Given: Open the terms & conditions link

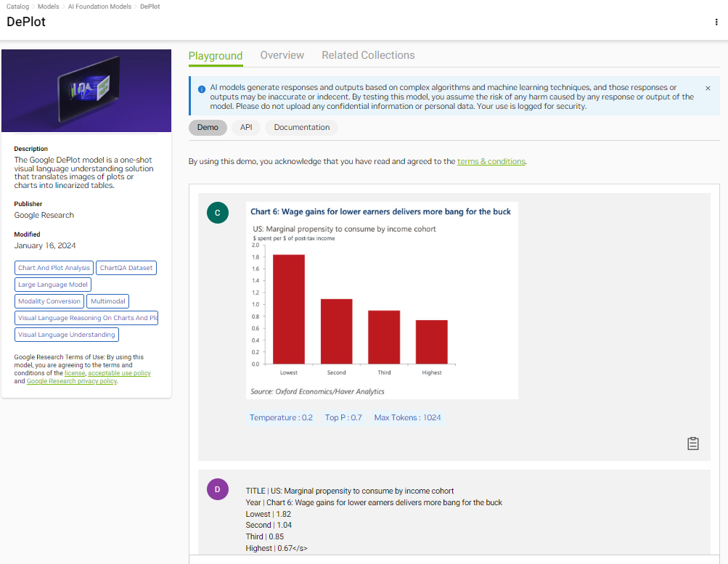Looking at the screenshot, I should pyautogui.click(x=491, y=161).
